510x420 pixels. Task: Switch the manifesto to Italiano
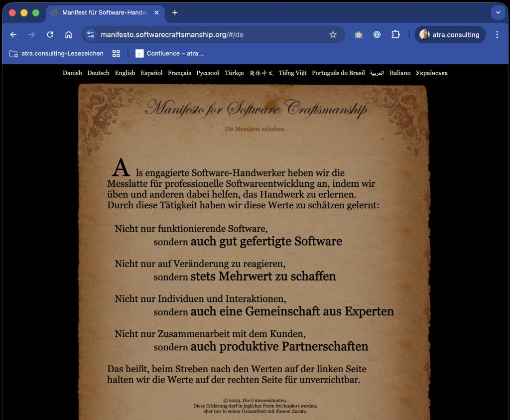click(400, 73)
